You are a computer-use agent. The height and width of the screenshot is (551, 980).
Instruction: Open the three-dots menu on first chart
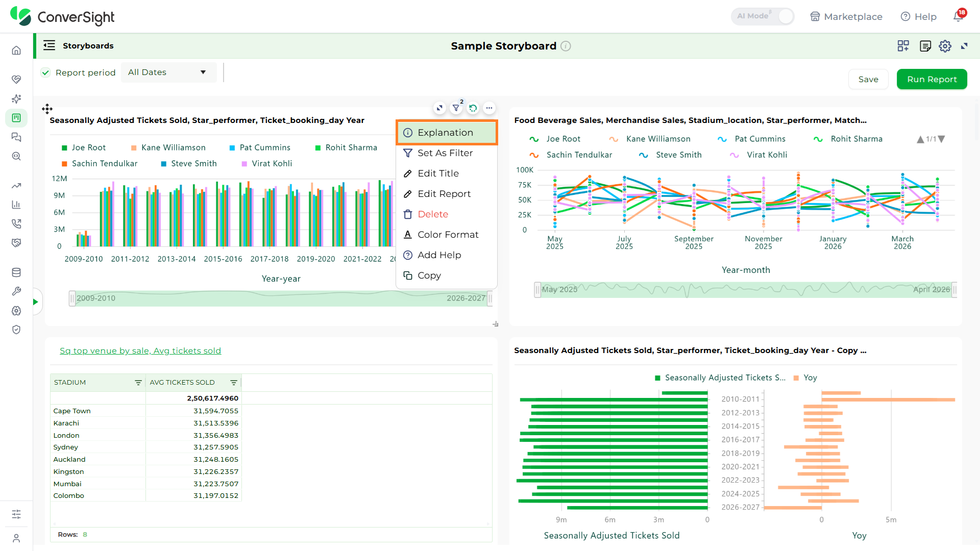(x=489, y=108)
